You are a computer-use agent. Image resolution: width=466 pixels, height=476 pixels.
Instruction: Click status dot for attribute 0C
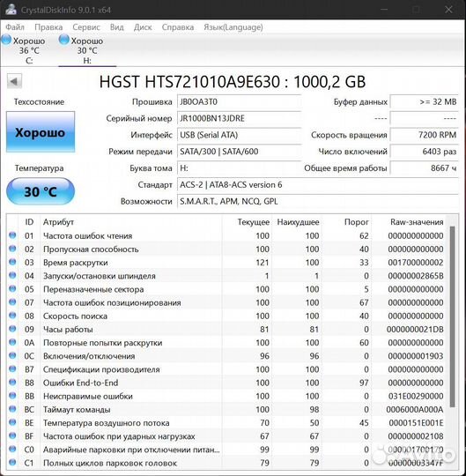[x=12, y=355]
